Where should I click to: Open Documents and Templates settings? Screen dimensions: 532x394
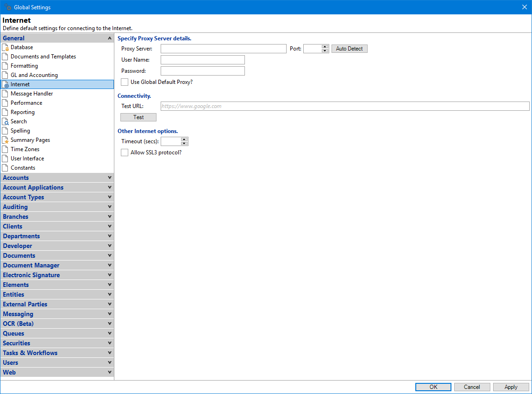click(57, 57)
